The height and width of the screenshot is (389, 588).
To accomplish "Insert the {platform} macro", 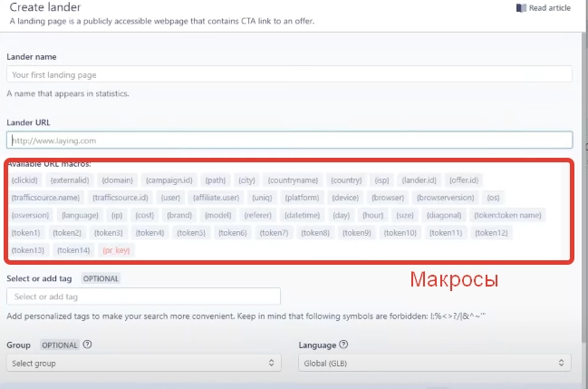I will point(302,198).
